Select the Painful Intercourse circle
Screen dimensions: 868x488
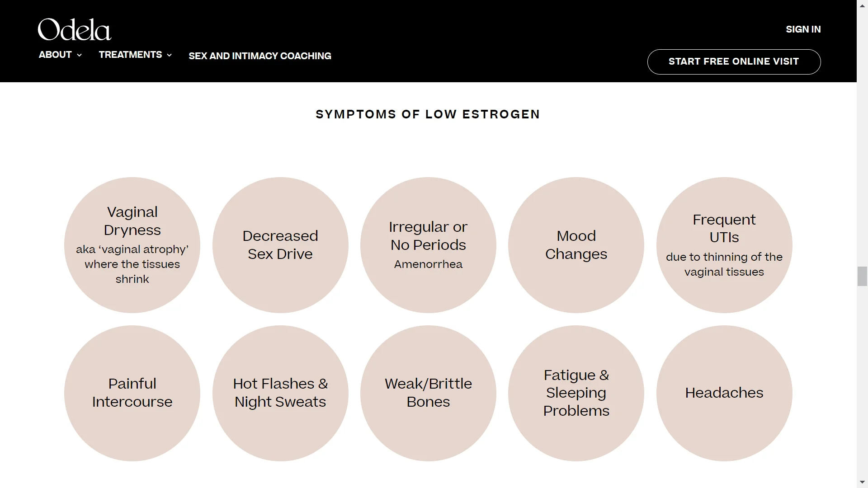coord(132,393)
